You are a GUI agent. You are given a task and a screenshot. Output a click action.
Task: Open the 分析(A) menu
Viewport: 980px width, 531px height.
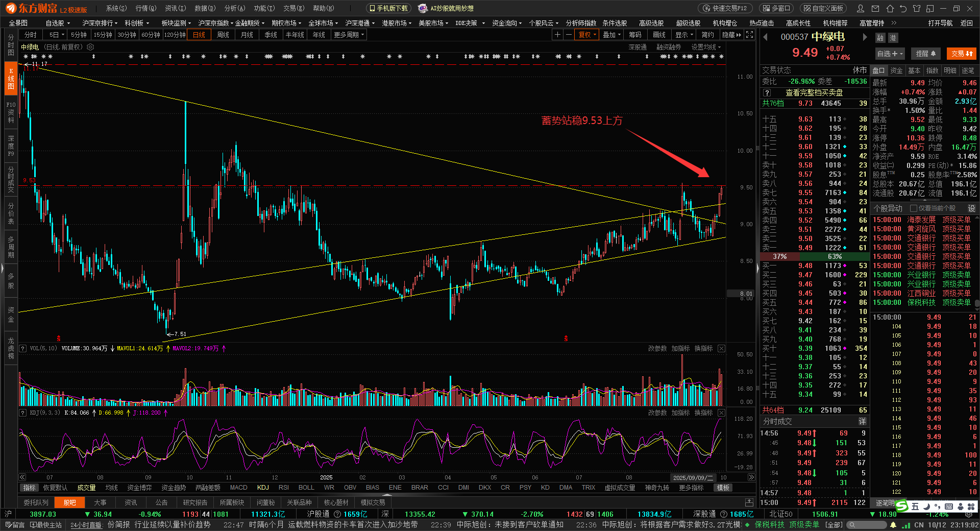[x=235, y=8]
